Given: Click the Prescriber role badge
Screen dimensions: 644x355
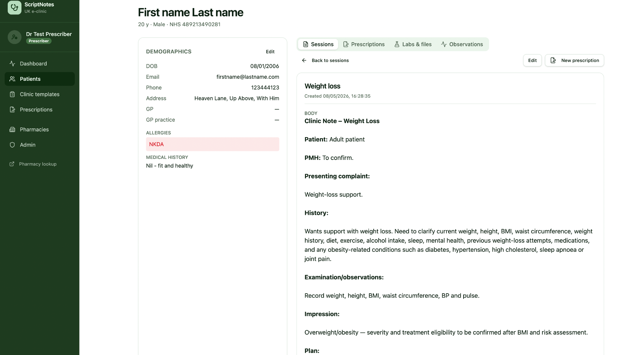Looking at the screenshot, I should (x=39, y=41).
